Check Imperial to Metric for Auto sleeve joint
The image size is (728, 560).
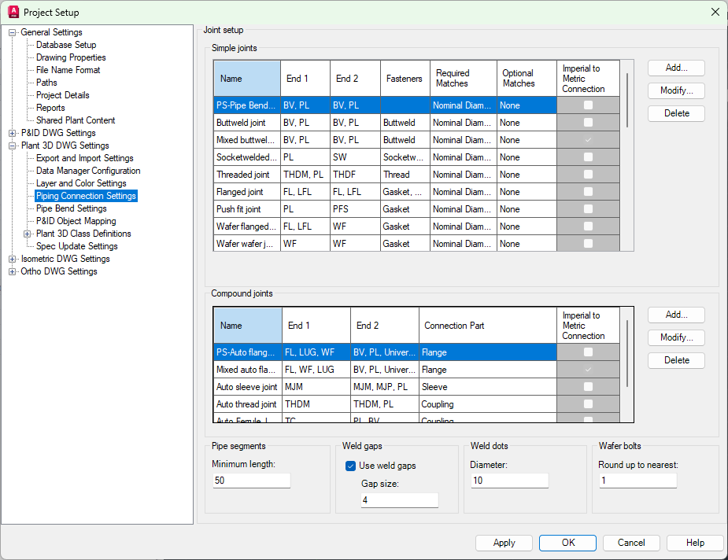(x=588, y=387)
